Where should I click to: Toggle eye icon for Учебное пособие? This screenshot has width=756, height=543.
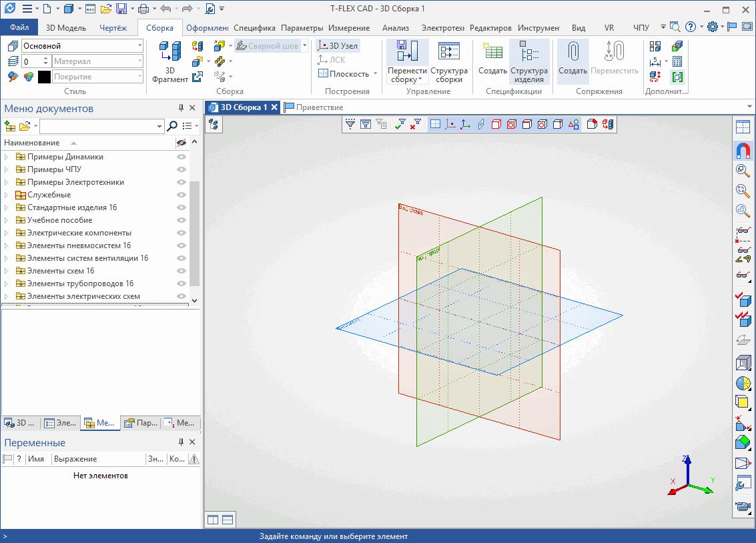(181, 220)
